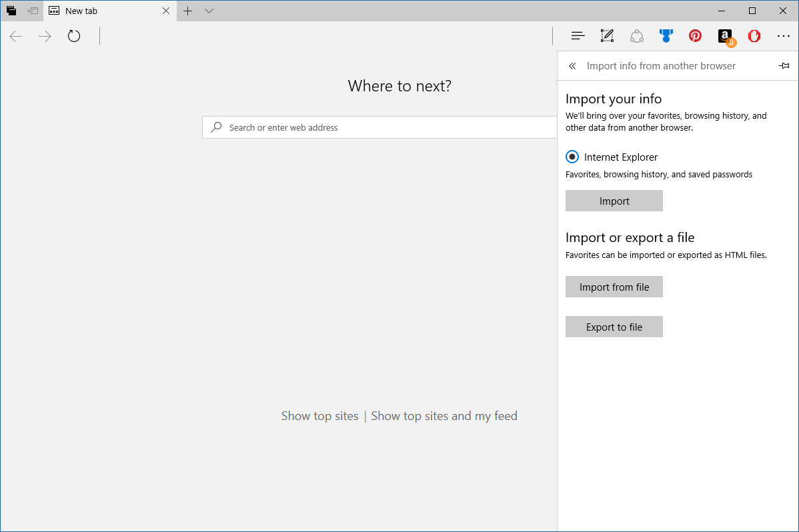Screen dimensions: 799x532
Task: Click Show top sites and my feed
Action: point(444,415)
